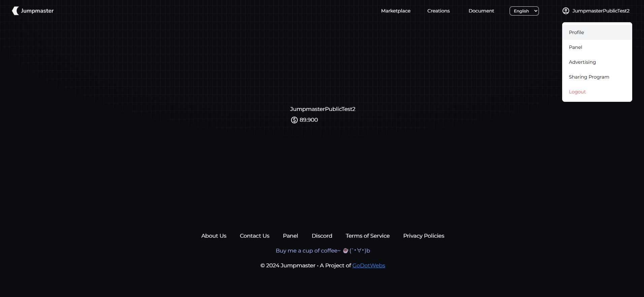644x297 pixels.
Task: Follow the GoDotWebs hyperlink
Action: point(368,265)
